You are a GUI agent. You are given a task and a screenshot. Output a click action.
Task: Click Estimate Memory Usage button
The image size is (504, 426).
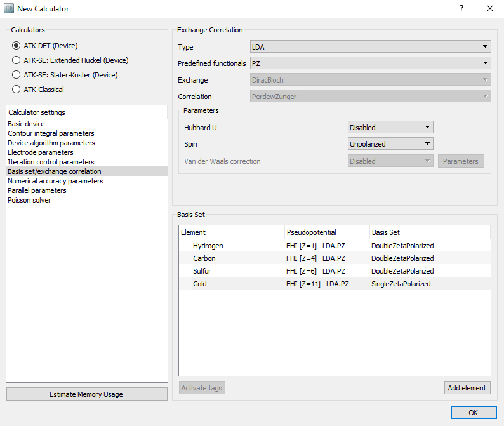coord(87,394)
